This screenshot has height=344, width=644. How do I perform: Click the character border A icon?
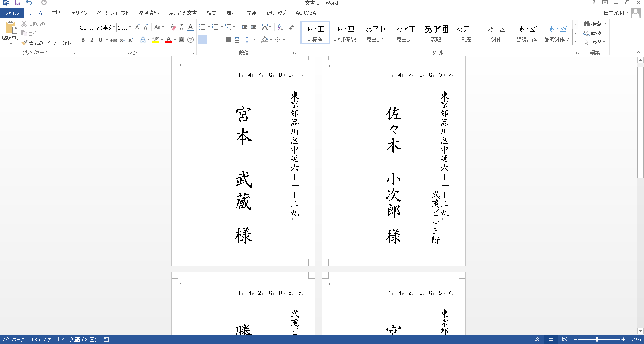pos(190,27)
